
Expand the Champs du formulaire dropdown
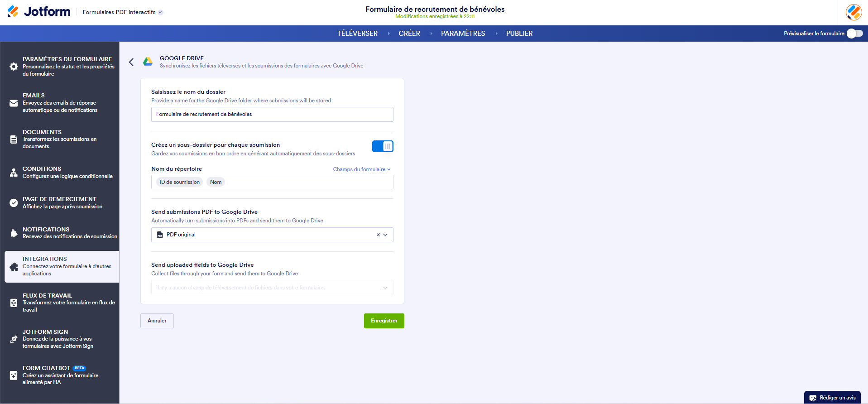pos(361,169)
